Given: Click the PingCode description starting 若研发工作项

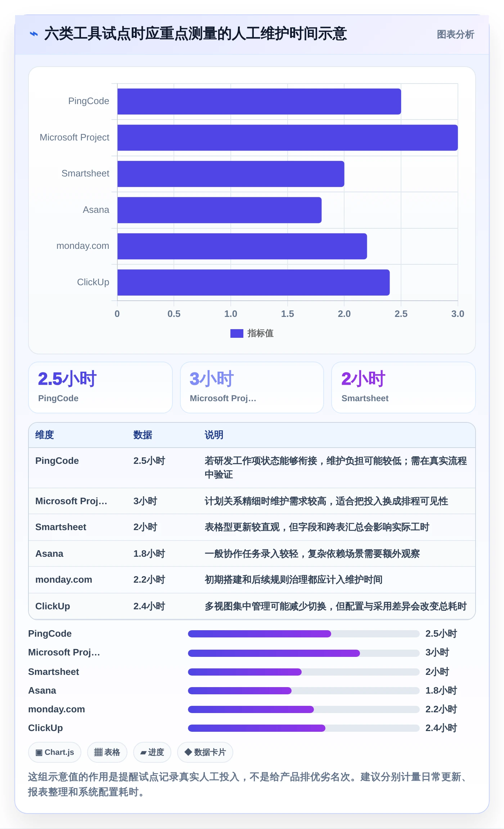Looking at the screenshot, I should [x=336, y=468].
